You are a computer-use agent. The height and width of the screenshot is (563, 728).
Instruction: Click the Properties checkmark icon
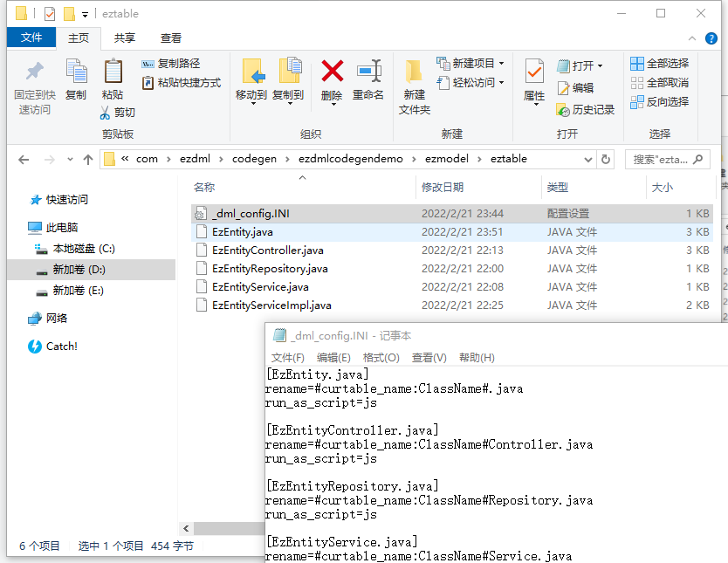click(x=534, y=72)
